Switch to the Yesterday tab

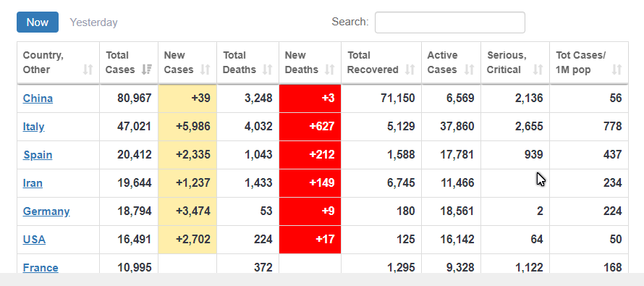tap(93, 22)
